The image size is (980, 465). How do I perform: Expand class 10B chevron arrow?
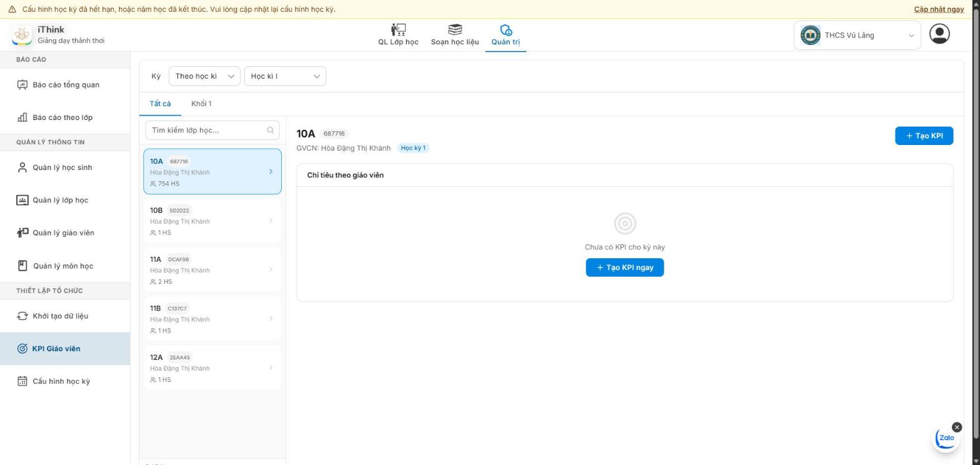271,221
